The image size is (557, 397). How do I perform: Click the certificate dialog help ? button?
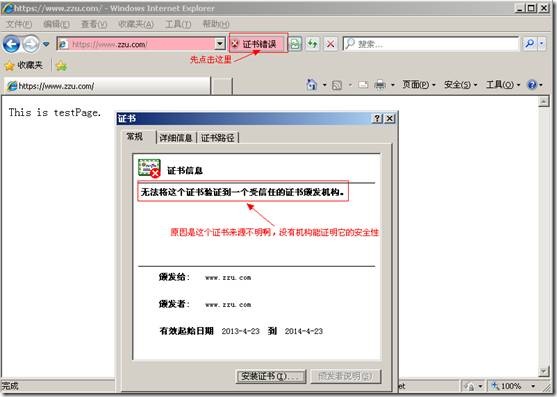tap(377, 118)
